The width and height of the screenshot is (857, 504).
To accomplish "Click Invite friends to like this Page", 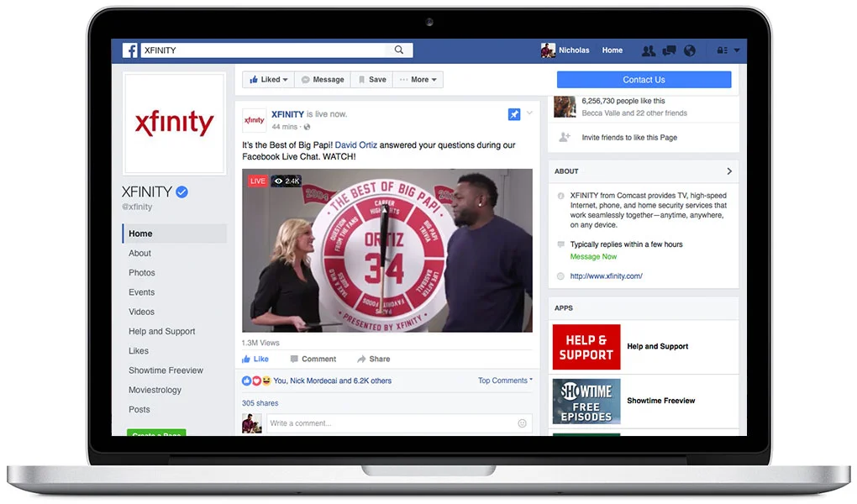I will 629,138.
